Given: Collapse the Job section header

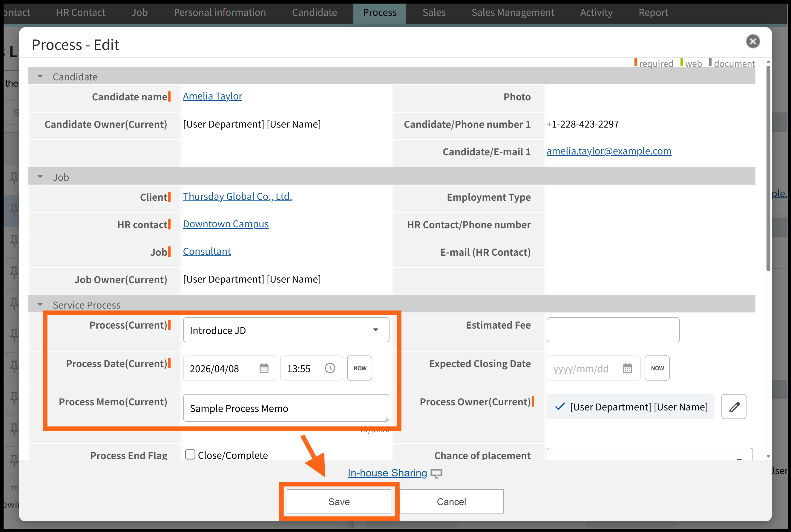Looking at the screenshot, I should [40, 177].
